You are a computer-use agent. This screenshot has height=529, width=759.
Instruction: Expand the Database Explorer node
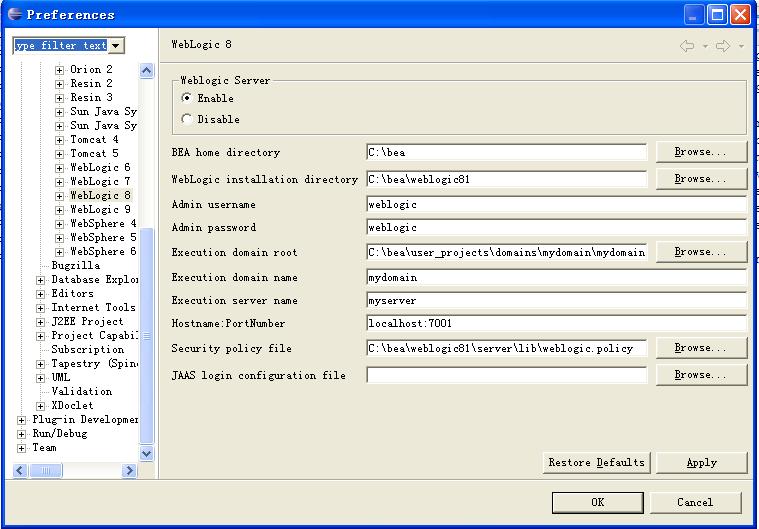pos(41,280)
